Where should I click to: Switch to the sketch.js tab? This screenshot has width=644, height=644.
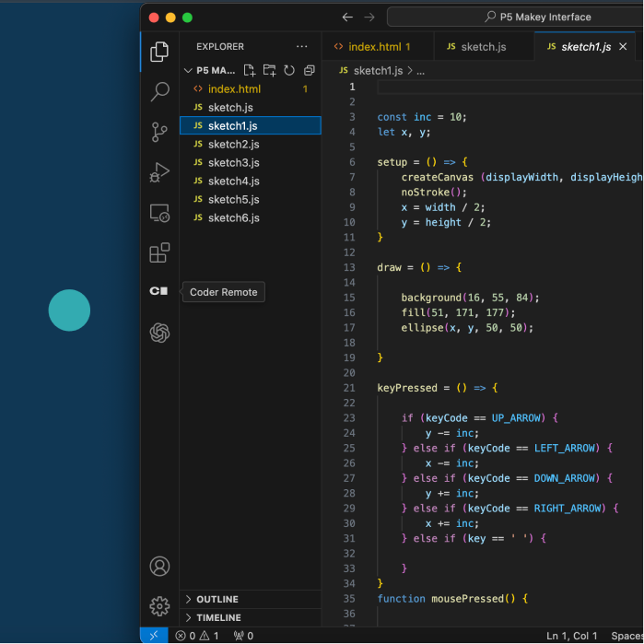484,47
